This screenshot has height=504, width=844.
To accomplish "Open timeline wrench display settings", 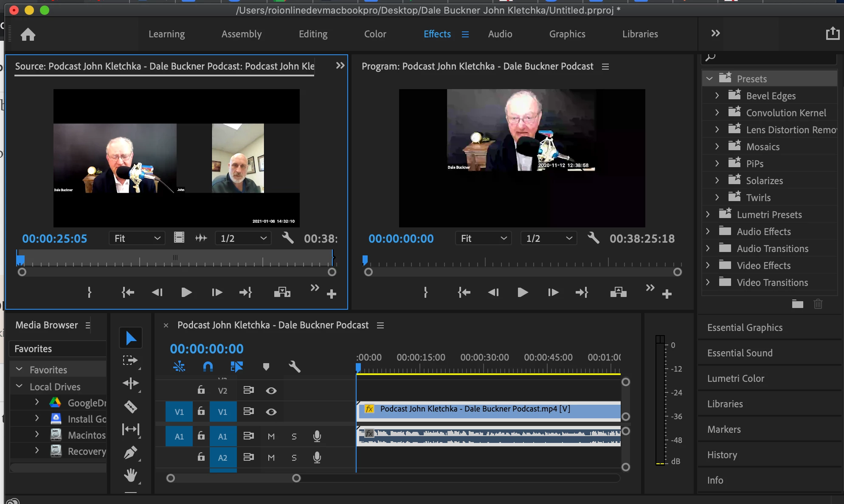I will pyautogui.click(x=294, y=367).
